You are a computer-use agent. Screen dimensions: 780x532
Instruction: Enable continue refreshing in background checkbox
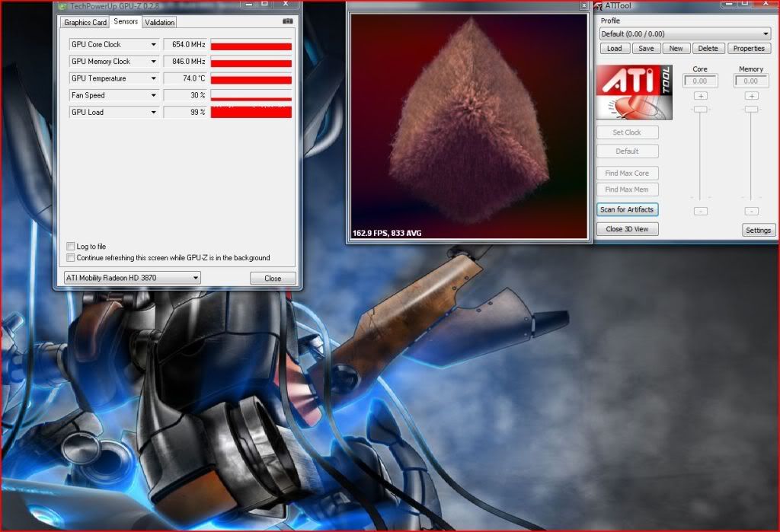pos(71,258)
